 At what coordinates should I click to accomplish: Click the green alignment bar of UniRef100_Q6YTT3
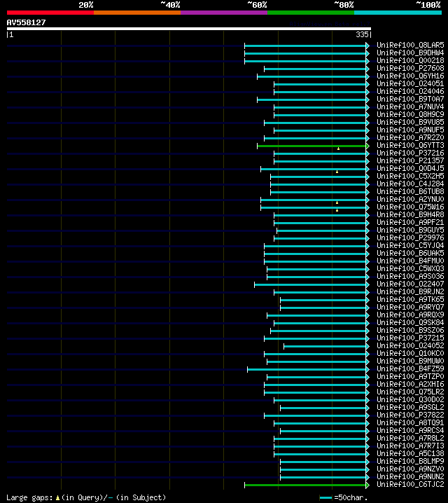point(311,146)
